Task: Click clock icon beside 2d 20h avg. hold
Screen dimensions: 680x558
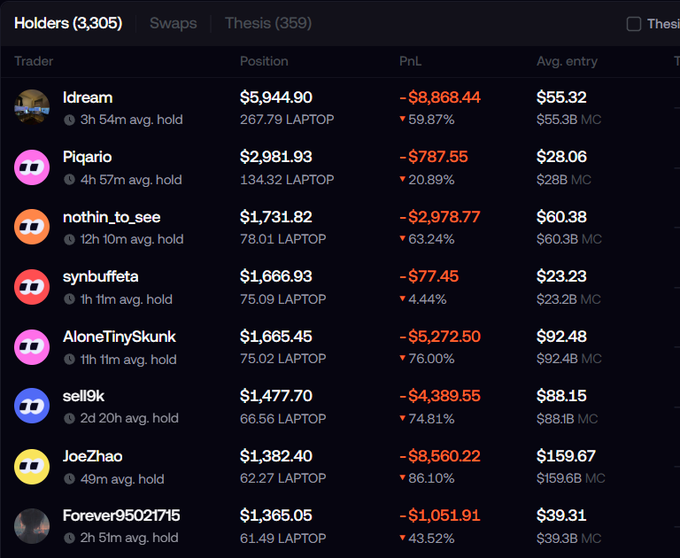Action: [69, 419]
